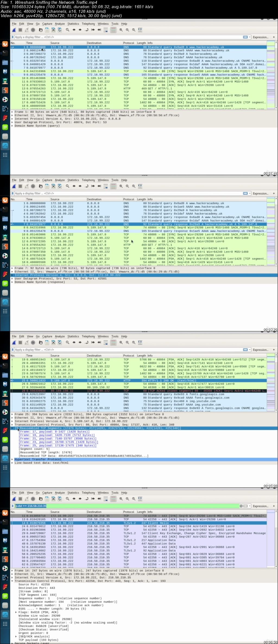278x644 pixels.
Task: Collapse Reassembled TCP Segments (17476 bytes) row
Action: pos(12,428)
